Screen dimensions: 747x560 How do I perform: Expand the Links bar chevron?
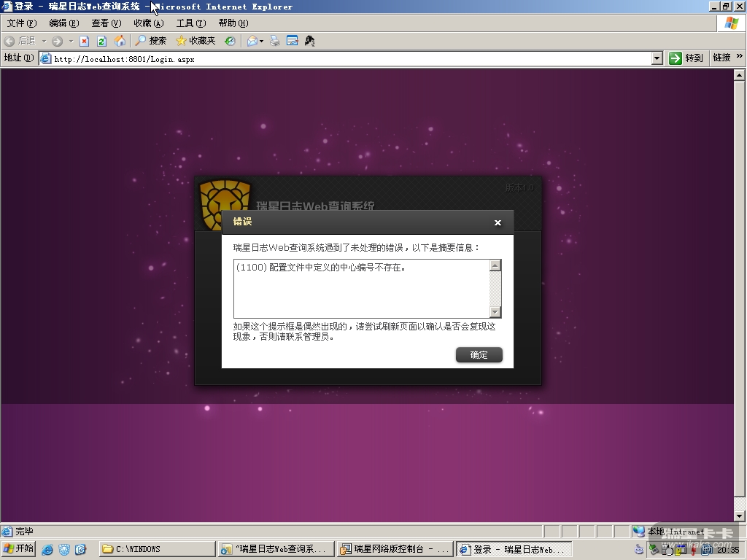(739, 56)
